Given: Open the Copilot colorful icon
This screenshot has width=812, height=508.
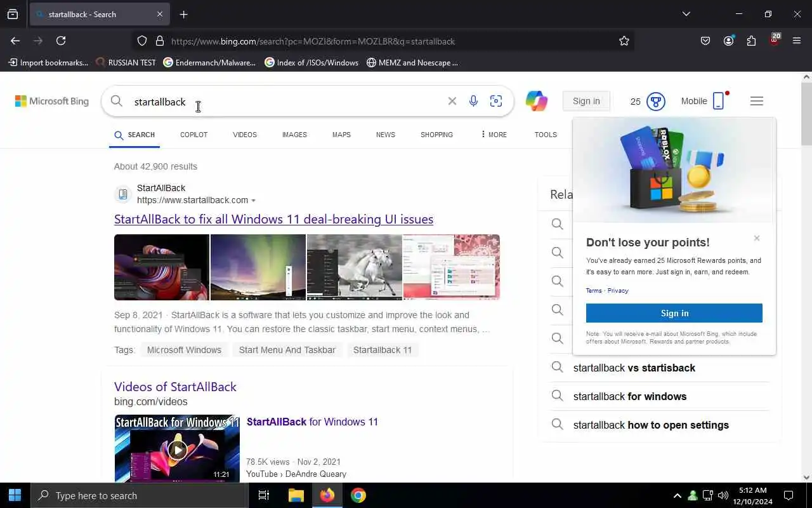Looking at the screenshot, I should [537, 101].
